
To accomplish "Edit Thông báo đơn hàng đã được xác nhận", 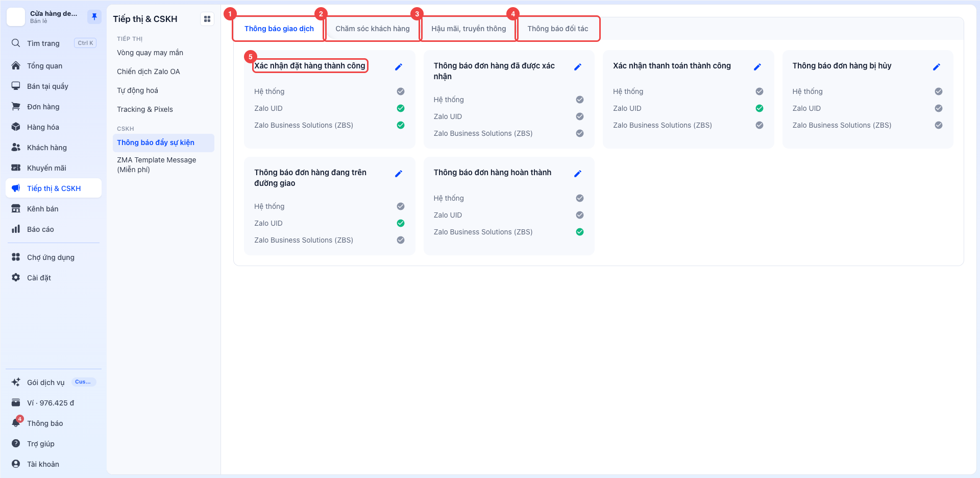I will click(578, 67).
